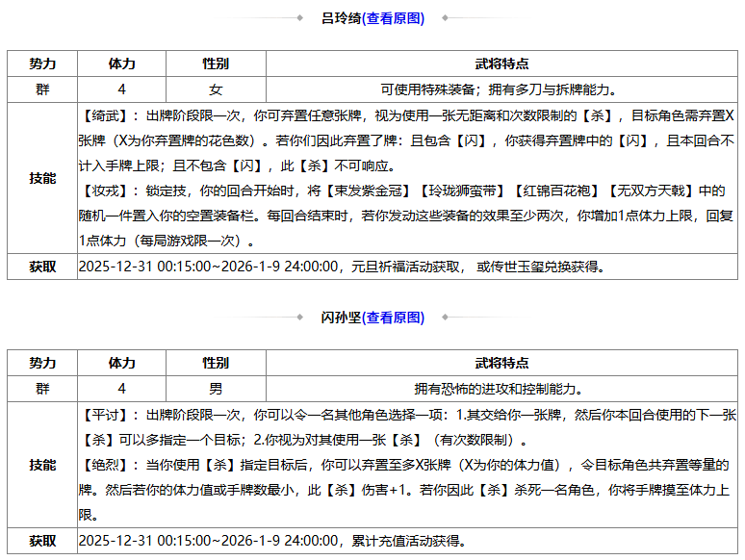Click diamond ornament left of 吕玲绮
The width and height of the screenshot is (745, 560).
pos(299,18)
